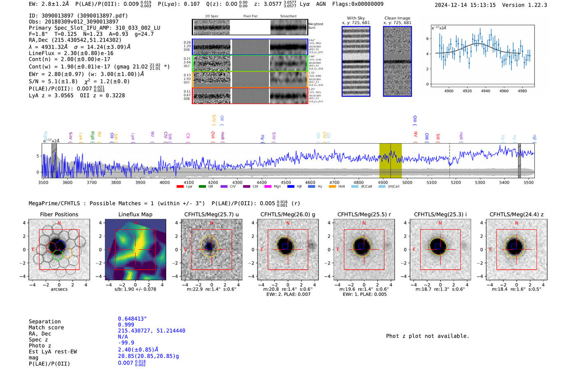Click the CFHTLS u-band cutout image
Image resolution: width=576 pixels, height=392 pixels.
coord(211,249)
